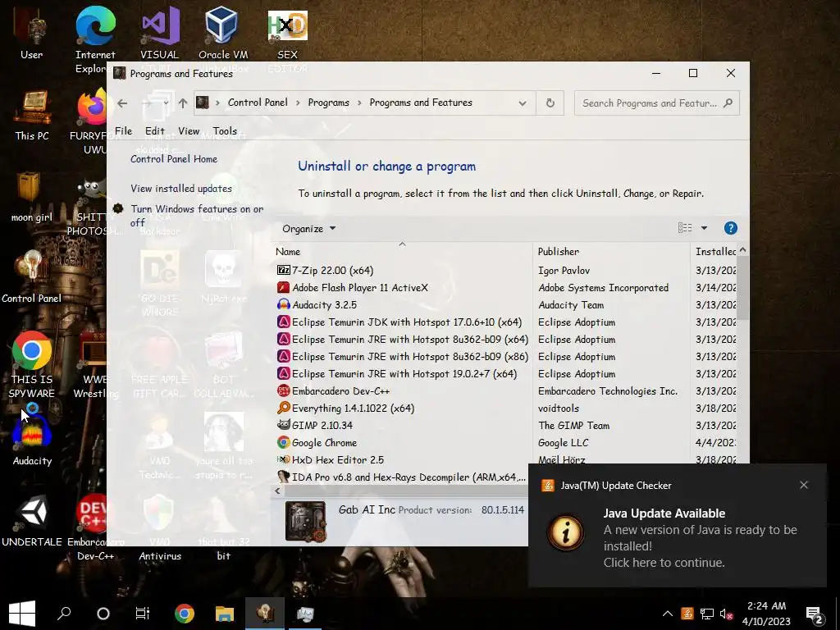Sort by the Publisher column header
Viewport: 840px width, 630px height.
[612, 251]
